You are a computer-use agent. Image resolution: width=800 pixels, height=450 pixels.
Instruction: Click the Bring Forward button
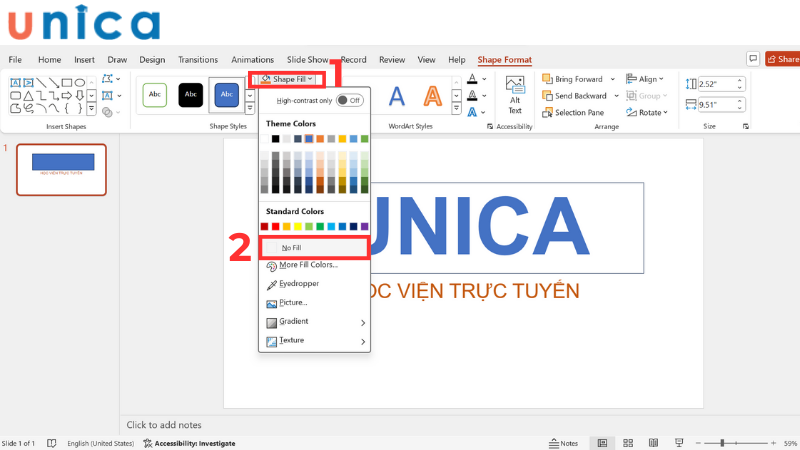click(x=572, y=79)
